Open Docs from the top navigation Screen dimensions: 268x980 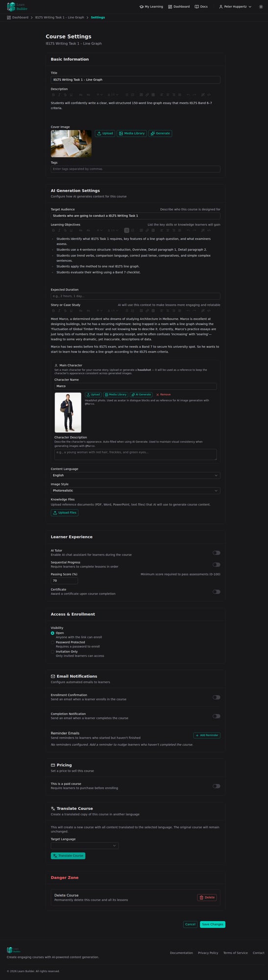pyautogui.click(x=201, y=7)
